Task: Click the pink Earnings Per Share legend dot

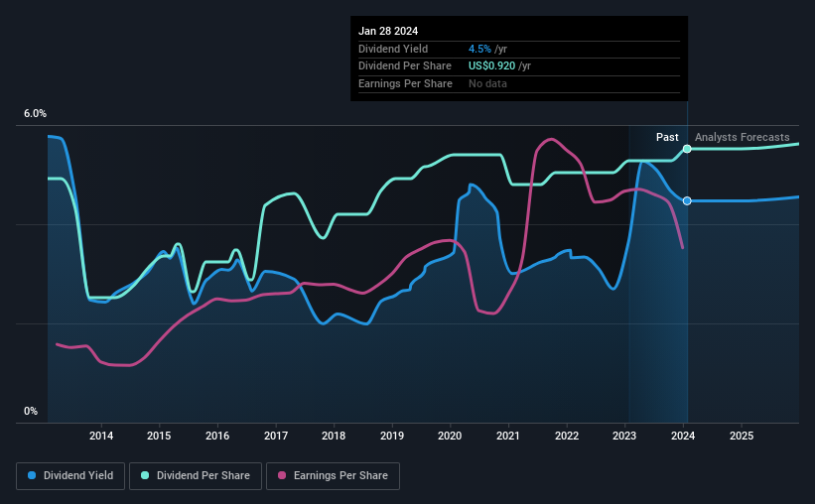Action: 282,475
